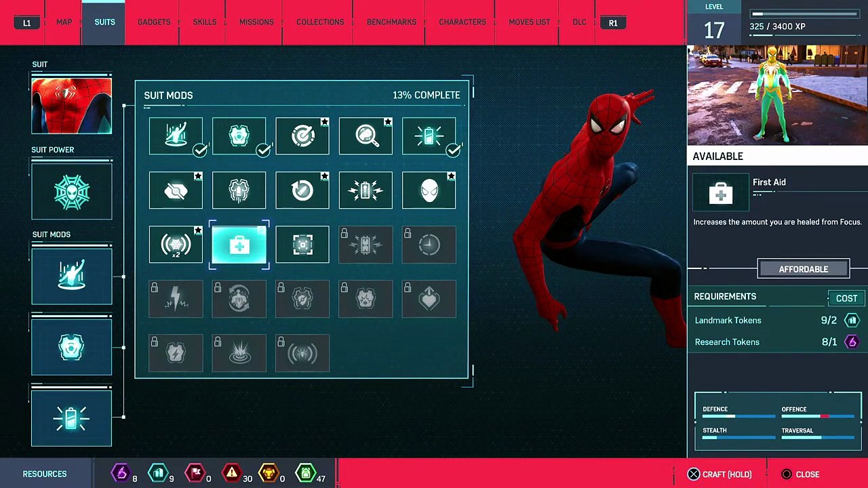Open the CHARACTERS tab
Viewport: 868px width, 488px height.
point(462,22)
